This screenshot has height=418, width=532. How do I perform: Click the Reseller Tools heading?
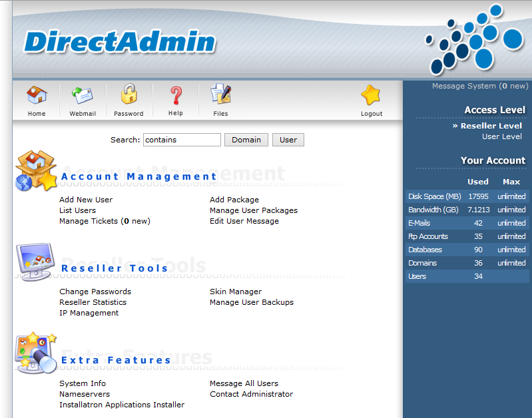click(115, 268)
